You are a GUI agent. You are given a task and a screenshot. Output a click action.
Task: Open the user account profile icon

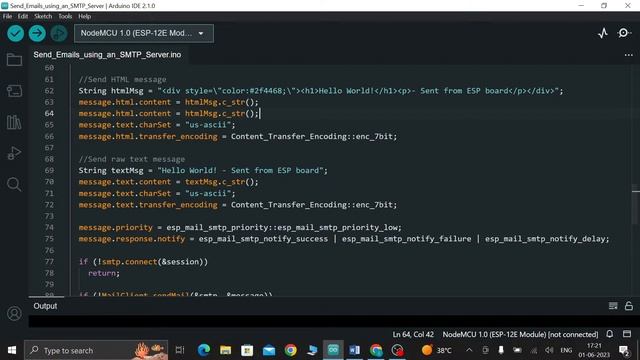[14, 313]
